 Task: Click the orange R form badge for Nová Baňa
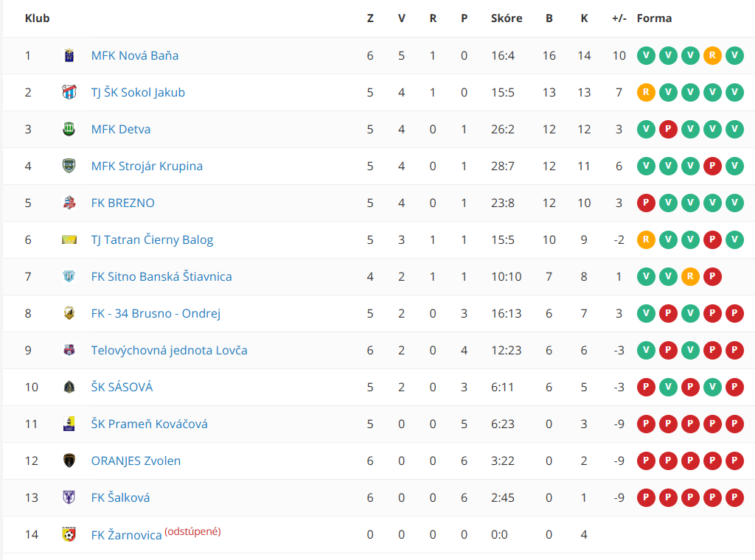pyautogui.click(x=712, y=55)
